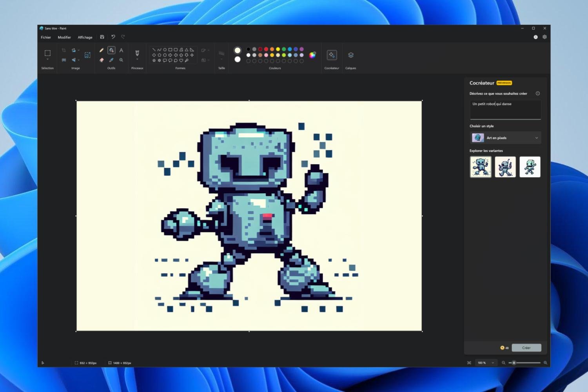Click the fit to window icon
Viewport: 588px width, 392px height.
pos(469,363)
